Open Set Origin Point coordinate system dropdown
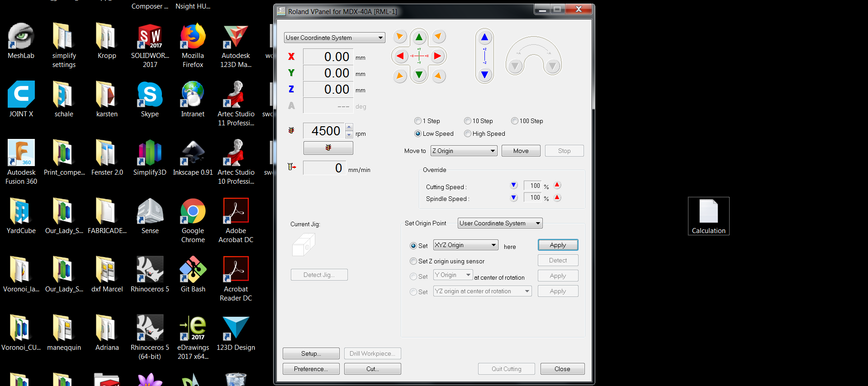Screen dimensions: 868x386 click(x=500, y=223)
